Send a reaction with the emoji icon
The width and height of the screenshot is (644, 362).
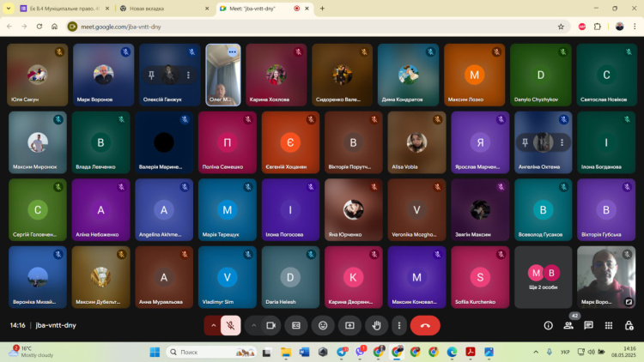tap(323, 325)
